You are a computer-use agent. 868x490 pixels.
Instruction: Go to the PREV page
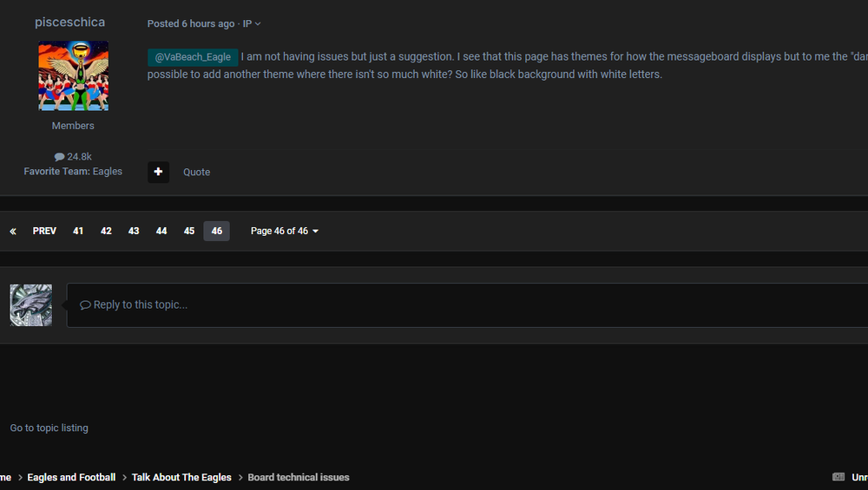[44, 232]
